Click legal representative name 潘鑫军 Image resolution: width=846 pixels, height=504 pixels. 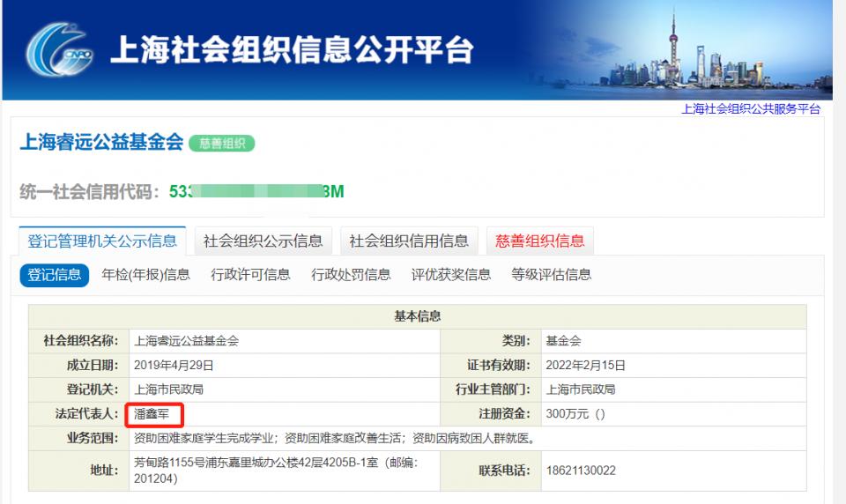(x=152, y=414)
